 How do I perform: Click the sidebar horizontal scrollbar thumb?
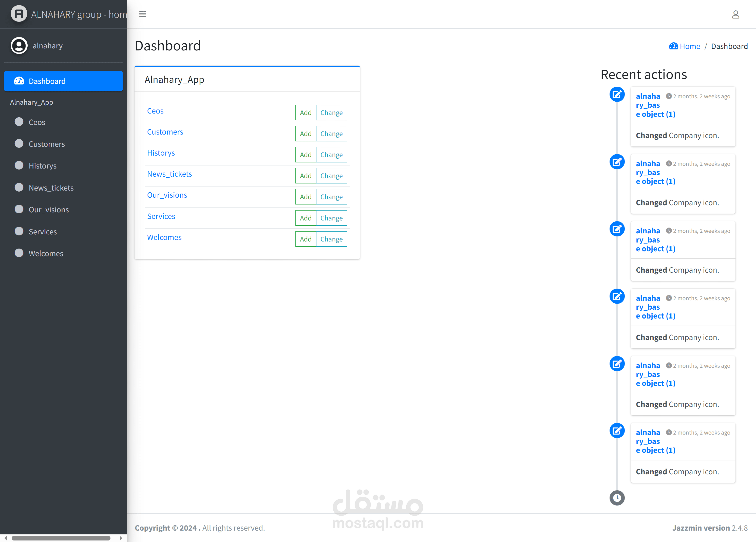pos(61,538)
